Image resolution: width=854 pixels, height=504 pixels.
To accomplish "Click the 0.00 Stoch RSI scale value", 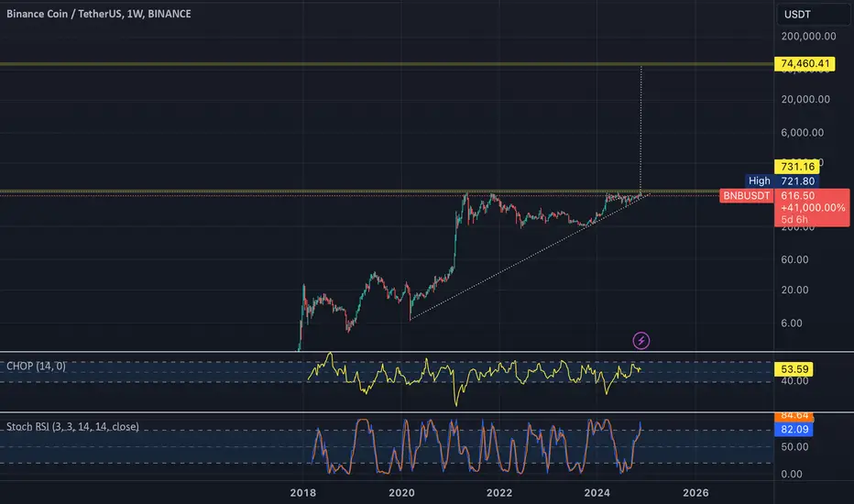I will tap(792, 474).
